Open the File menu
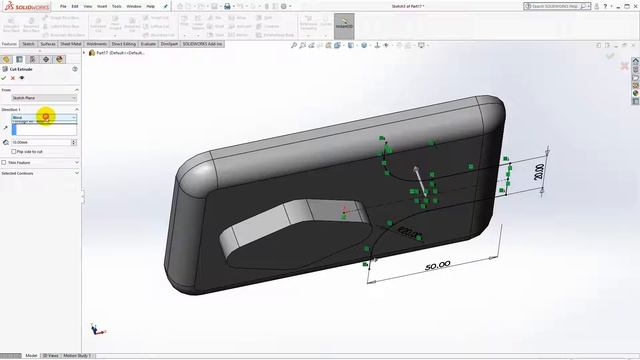640x360 pixels. pyautogui.click(x=63, y=6)
